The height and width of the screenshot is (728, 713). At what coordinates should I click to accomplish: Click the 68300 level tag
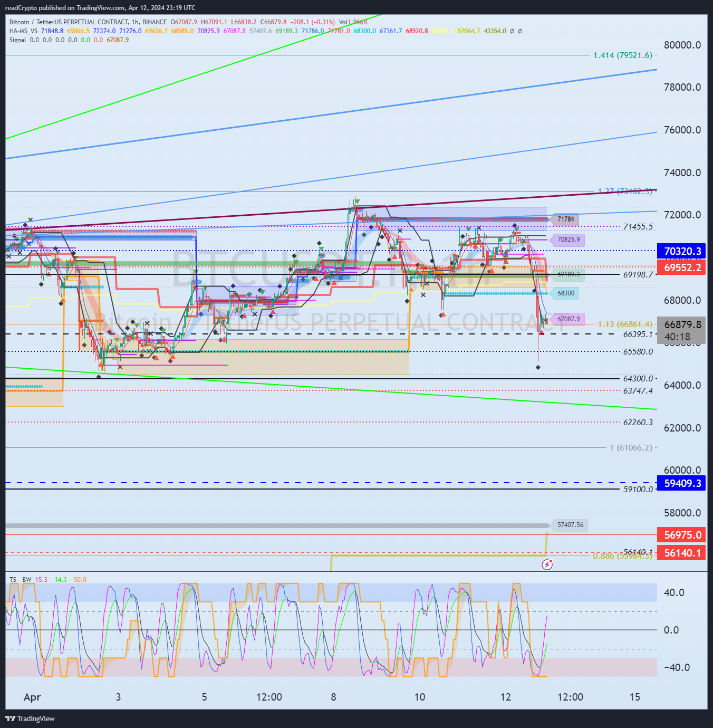(x=565, y=293)
